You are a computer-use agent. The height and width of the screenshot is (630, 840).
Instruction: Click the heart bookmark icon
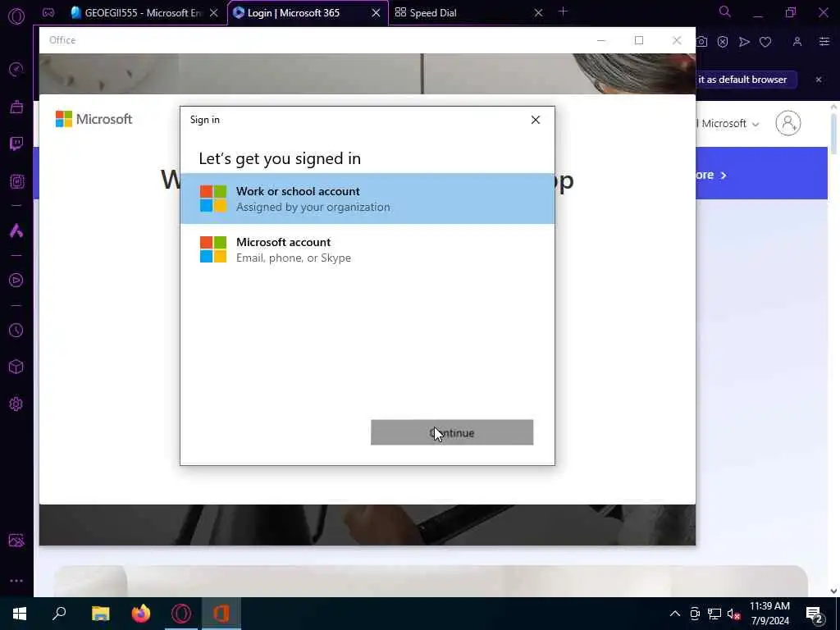[765, 42]
